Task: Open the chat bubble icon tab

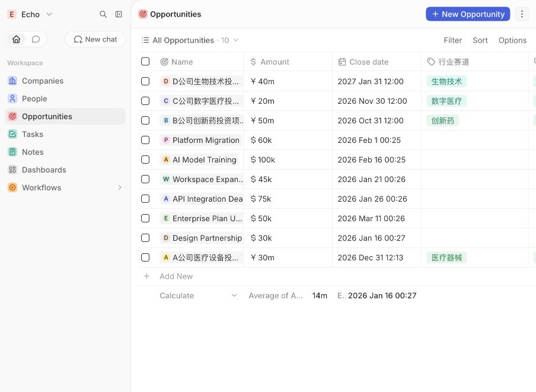Action: tap(36, 39)
